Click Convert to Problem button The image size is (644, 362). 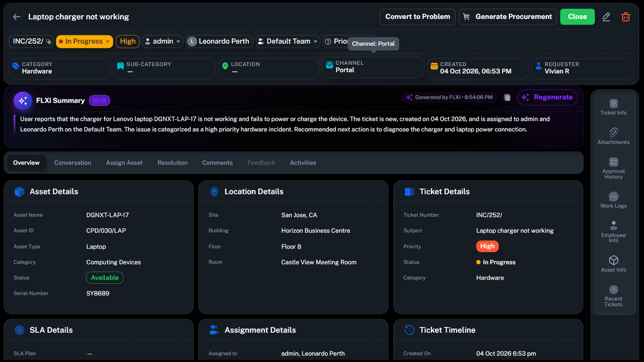point(418,17)
